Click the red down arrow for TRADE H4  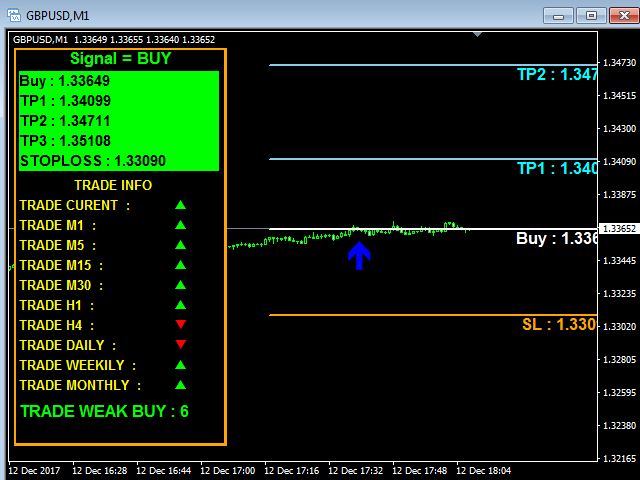coord(180,324)
